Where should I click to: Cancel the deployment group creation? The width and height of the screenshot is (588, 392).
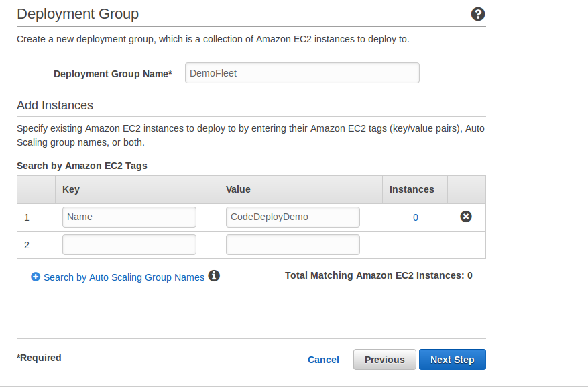pyautogui.click(x=323, y=360)
